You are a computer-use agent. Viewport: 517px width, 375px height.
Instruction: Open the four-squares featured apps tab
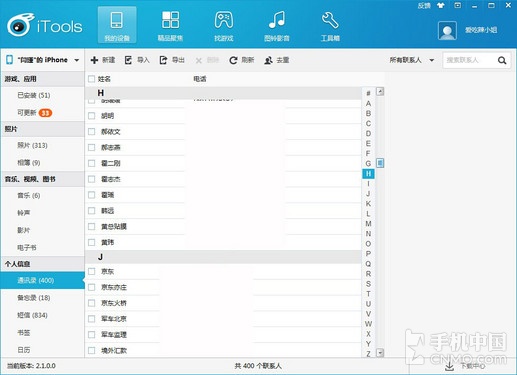pos(170,25)
